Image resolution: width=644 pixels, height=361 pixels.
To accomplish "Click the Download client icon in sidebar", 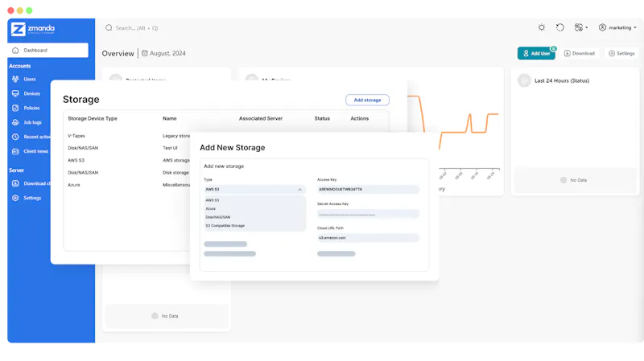I will pos(15,183).
